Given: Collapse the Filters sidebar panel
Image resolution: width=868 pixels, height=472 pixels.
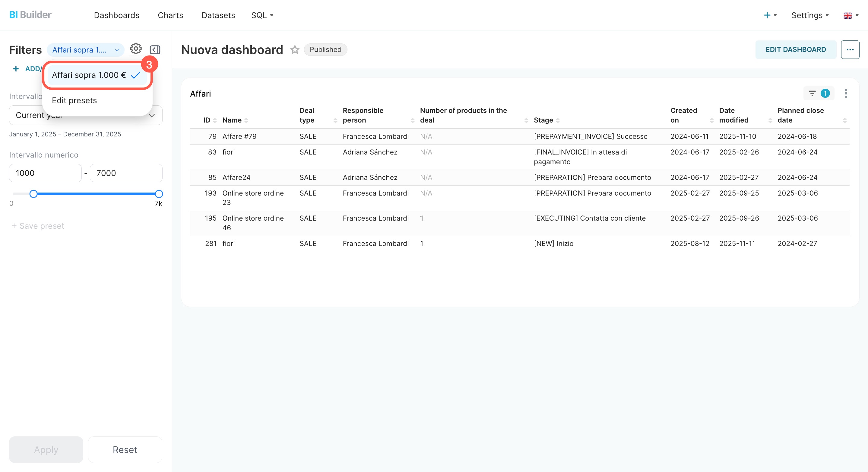Looking at the screenshot, I should coord(155,50).
